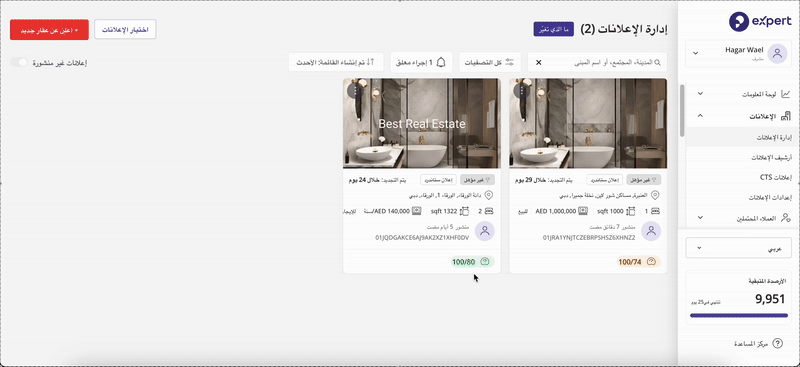Click price icon beside AED 1,000,000

tap(583, 211)
